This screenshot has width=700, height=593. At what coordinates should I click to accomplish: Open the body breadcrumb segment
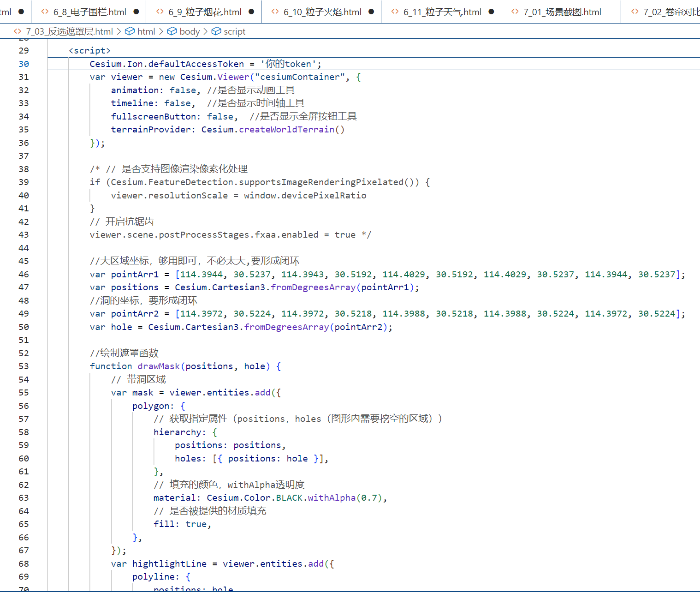[x=190, y=31]
